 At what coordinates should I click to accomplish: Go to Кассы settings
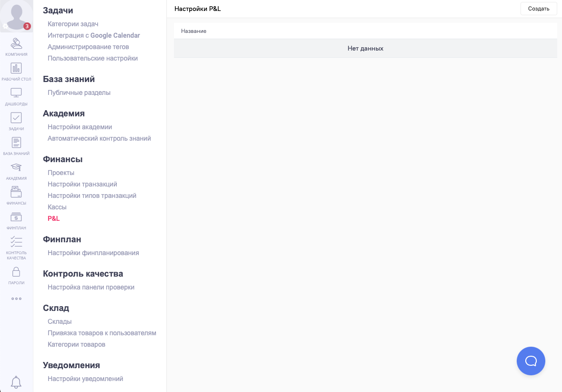(x=57, y=207)
